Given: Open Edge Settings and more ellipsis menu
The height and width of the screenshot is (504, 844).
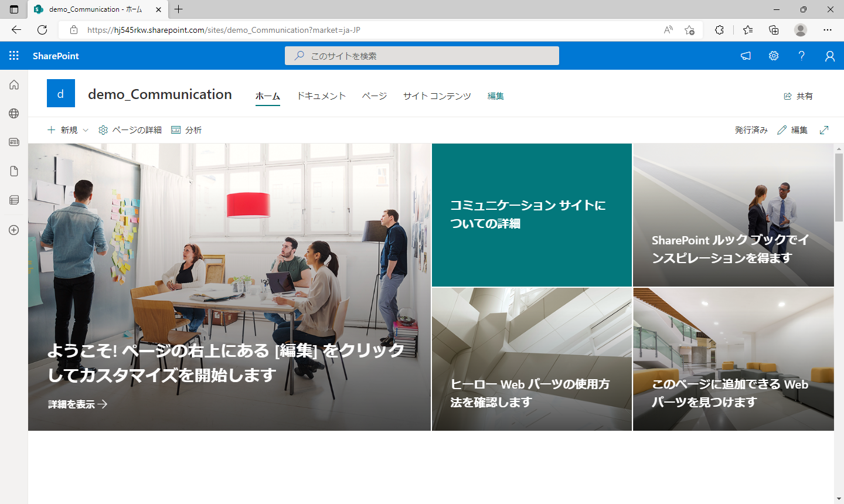Looking at the screenshot, I should point(828,30).
